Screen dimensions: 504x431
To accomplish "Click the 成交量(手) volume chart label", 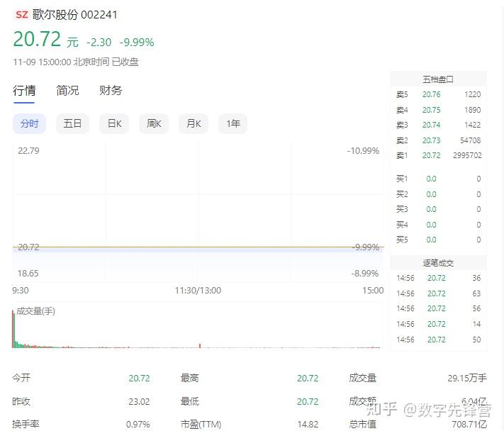I will click(35, 311).
